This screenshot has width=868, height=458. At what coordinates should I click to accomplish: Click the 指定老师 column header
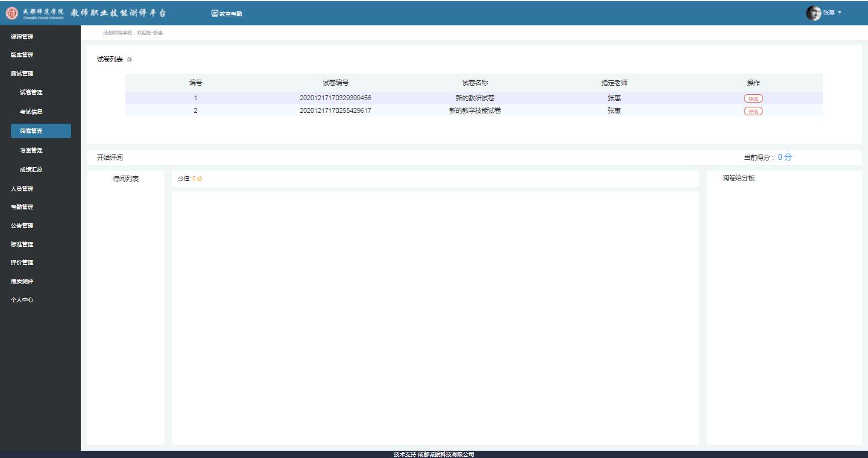(614, 83)
